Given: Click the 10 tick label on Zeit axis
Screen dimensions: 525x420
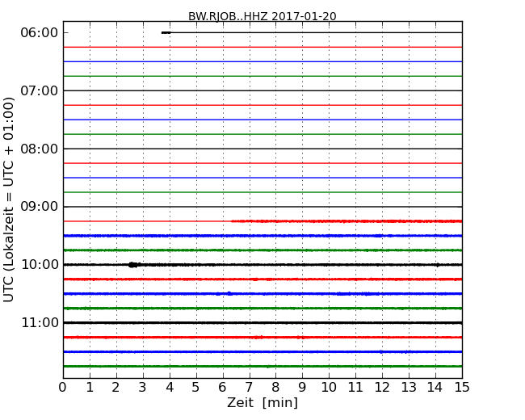Looking at the screenshot, I should [x=329, y=388].
